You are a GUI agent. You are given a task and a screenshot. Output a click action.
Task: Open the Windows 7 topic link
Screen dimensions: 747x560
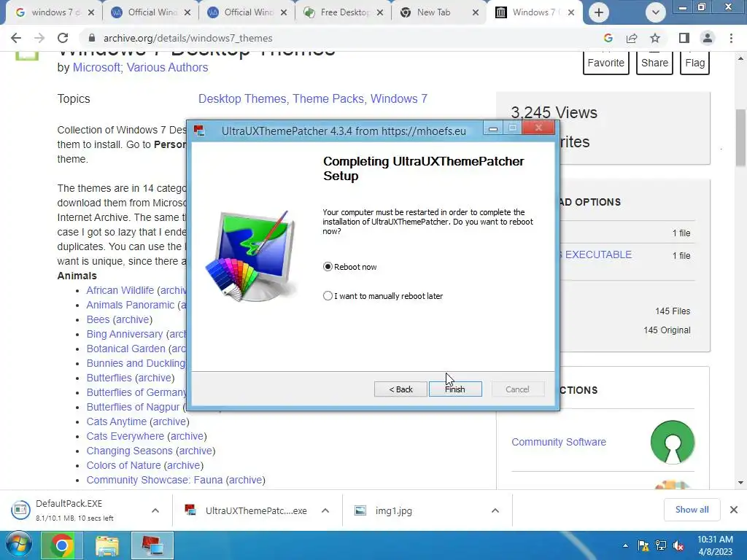[399, 98]
